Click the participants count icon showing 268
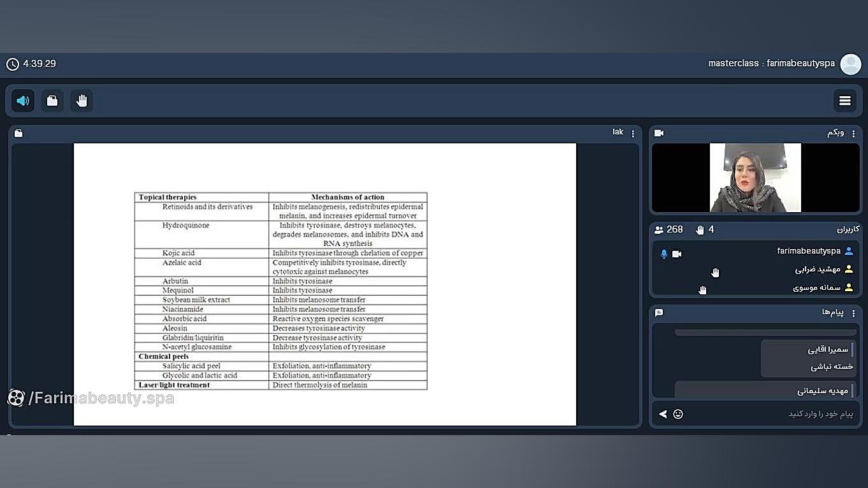868x488 pixels. pyautogui.click(x=659, y=230)
